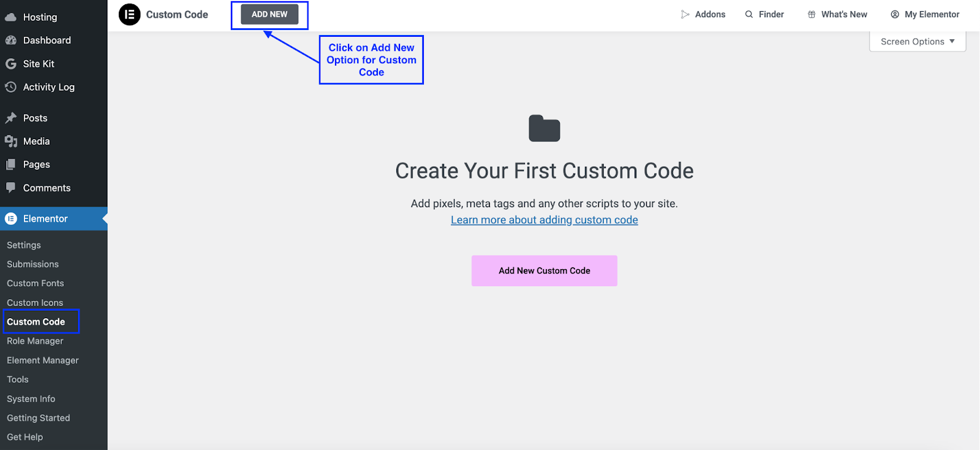Click the Finder magnifier icon

[748, 14]
